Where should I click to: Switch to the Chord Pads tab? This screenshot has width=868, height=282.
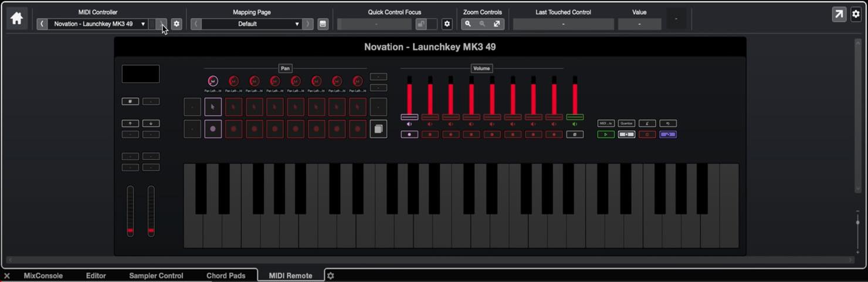click(x=226, y=276)
